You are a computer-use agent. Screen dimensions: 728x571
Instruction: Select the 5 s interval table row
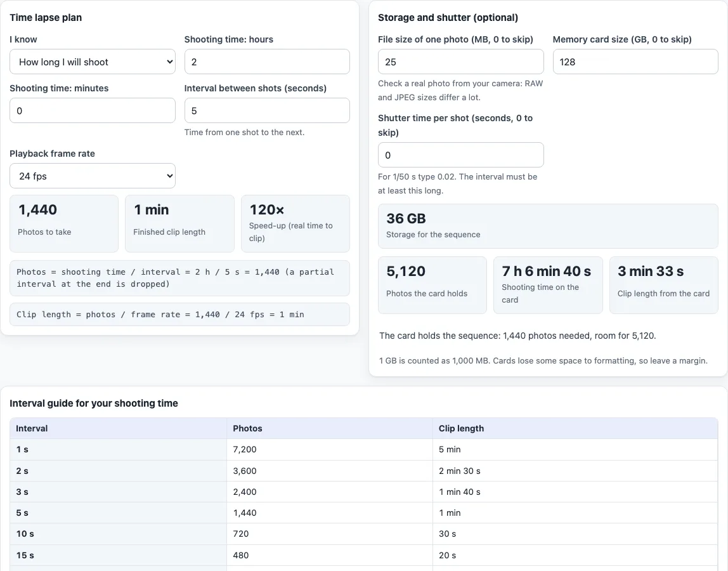coord(364,513)
